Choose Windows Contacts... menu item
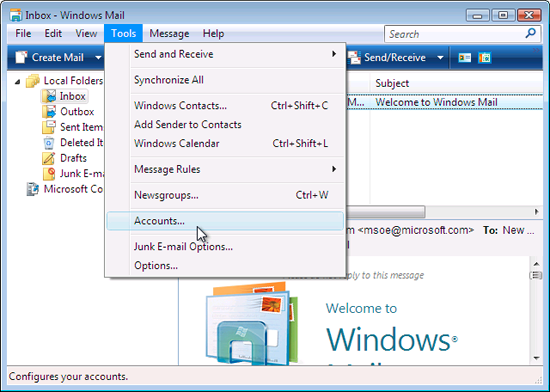 225,106
